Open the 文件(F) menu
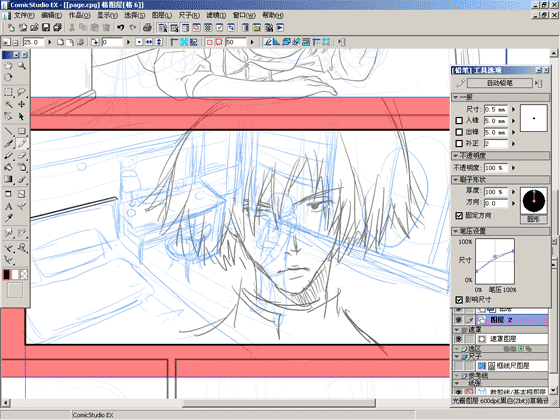Image resolution: width=560 pixels, height=420 pixels. 24,15
